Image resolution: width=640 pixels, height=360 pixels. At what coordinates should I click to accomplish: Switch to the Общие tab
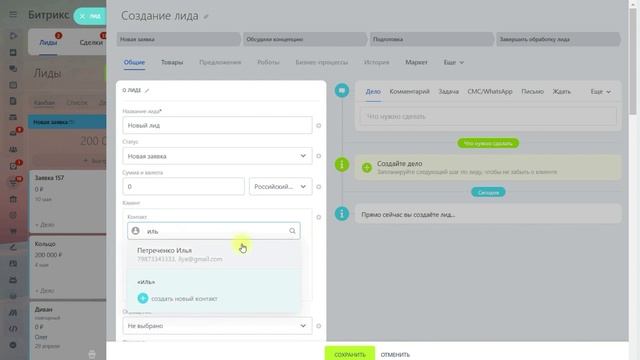click(x=134, y=62)
